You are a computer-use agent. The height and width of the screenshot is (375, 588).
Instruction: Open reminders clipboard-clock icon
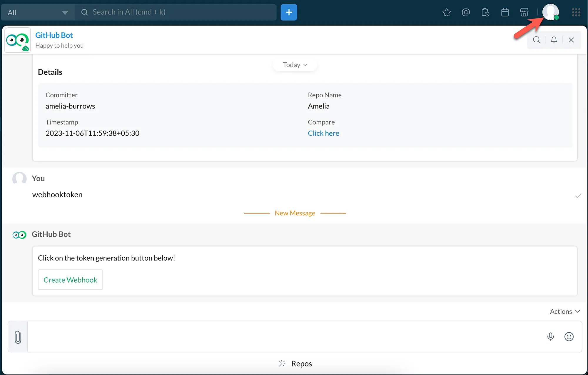pos(485,12)
